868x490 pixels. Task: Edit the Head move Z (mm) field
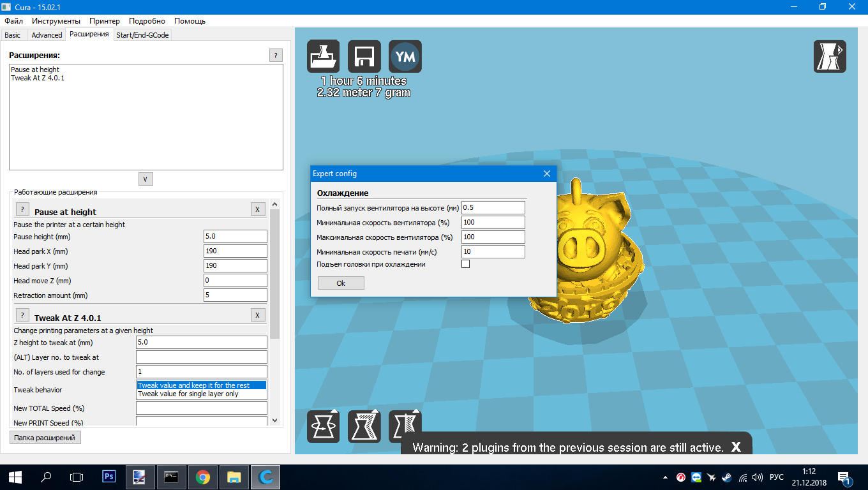pos(236,281)
